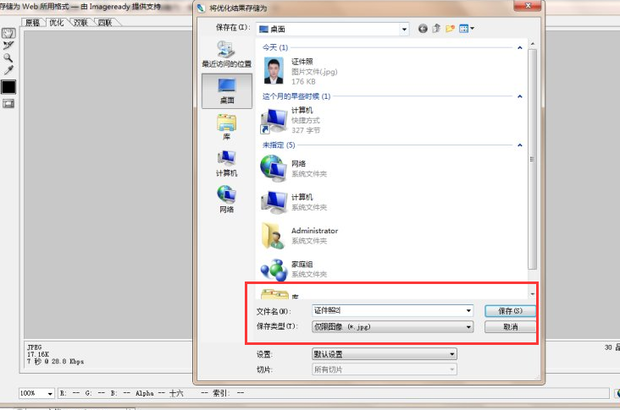Image resolution: width=620 pixels, height=410 pixels.
Task: Select the Zoom magnifier tool
Action: 8,58
